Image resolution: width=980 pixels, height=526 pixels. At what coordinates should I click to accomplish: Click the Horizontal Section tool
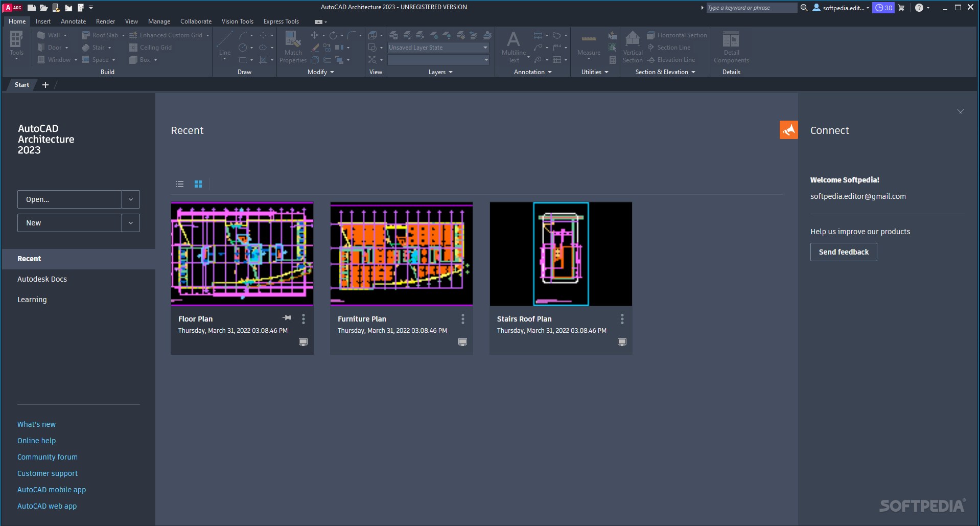(677, 35)
